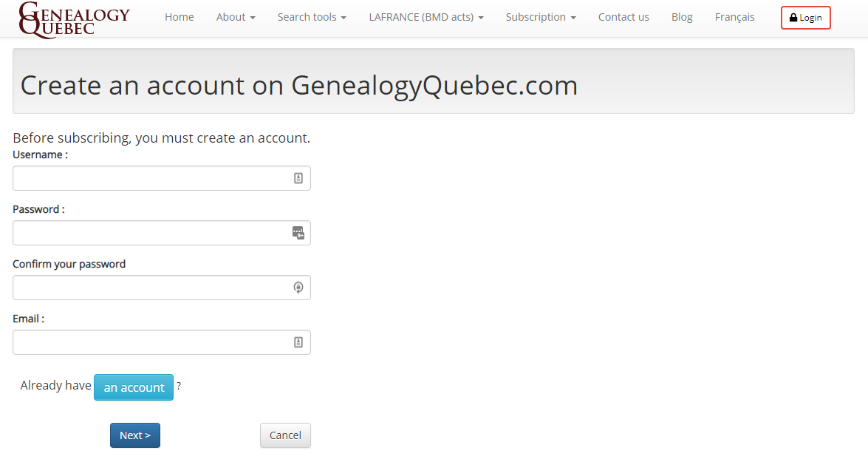Focus the Username input field
This screenshot has height=462, width=868.
click(162, 178)
